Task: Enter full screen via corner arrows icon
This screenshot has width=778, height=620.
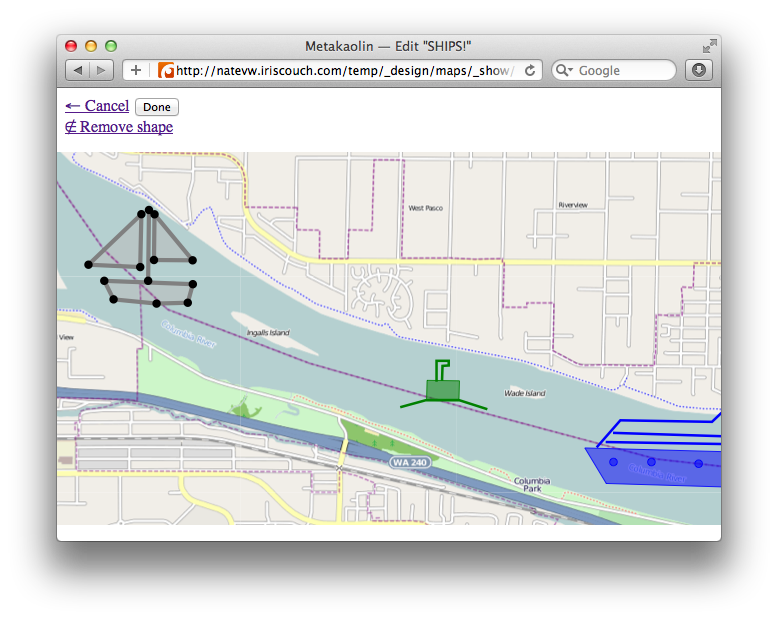Action: pos(710,46)
